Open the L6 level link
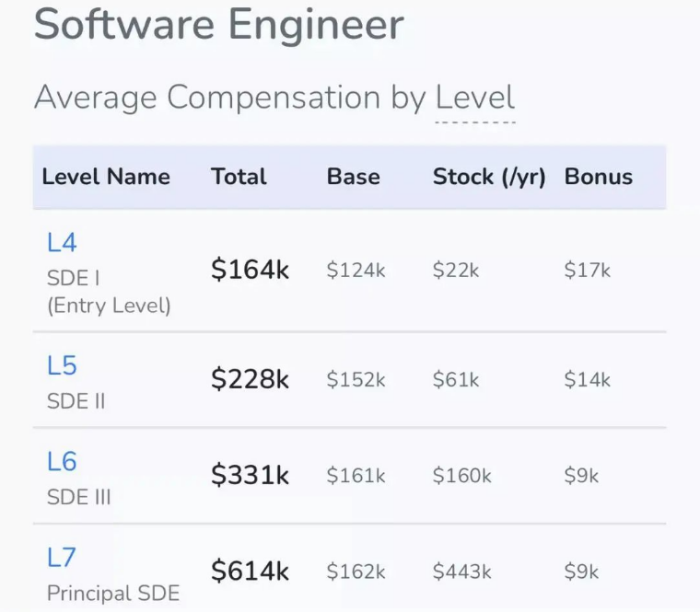The width and height of the screenshot is (700, 612). pyautogui.click(x=62, y=462)
